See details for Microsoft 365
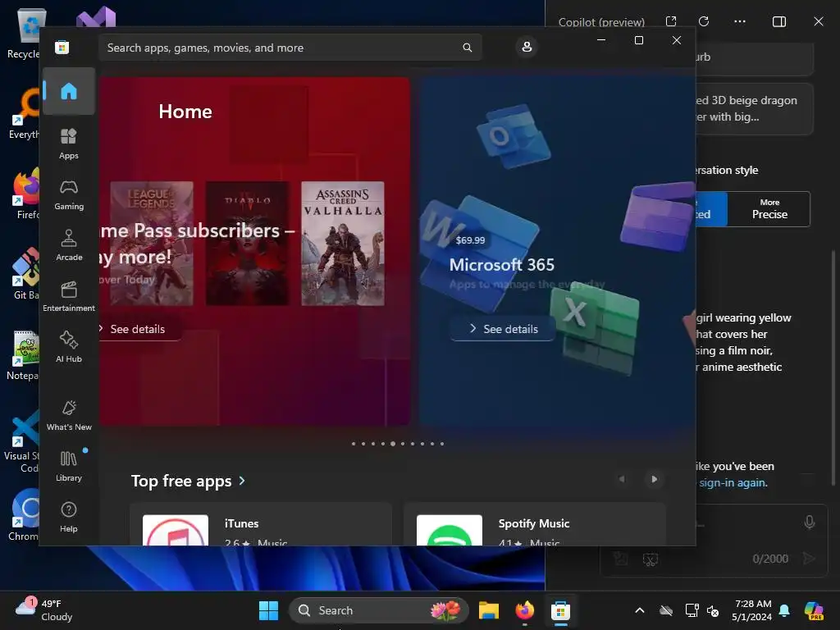Screen dimensions: 840x630 tap(503, 329)
